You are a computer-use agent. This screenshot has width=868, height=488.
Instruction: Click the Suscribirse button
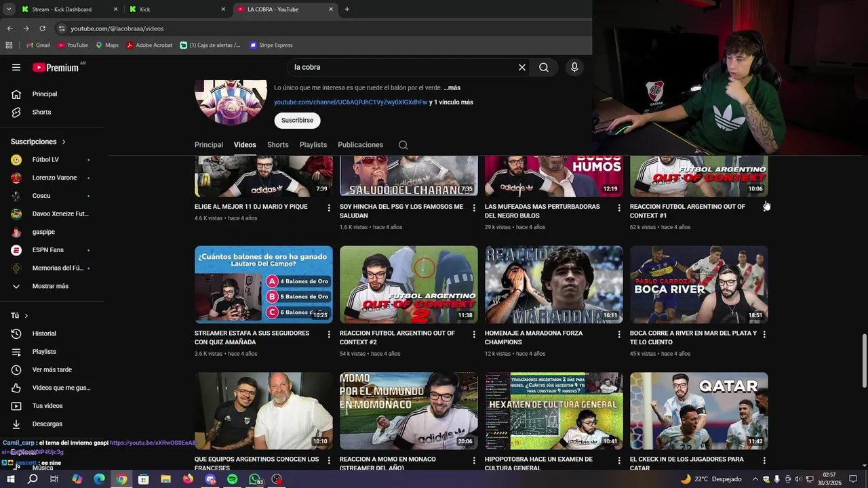pyautogui.click(x=297, y=121)
